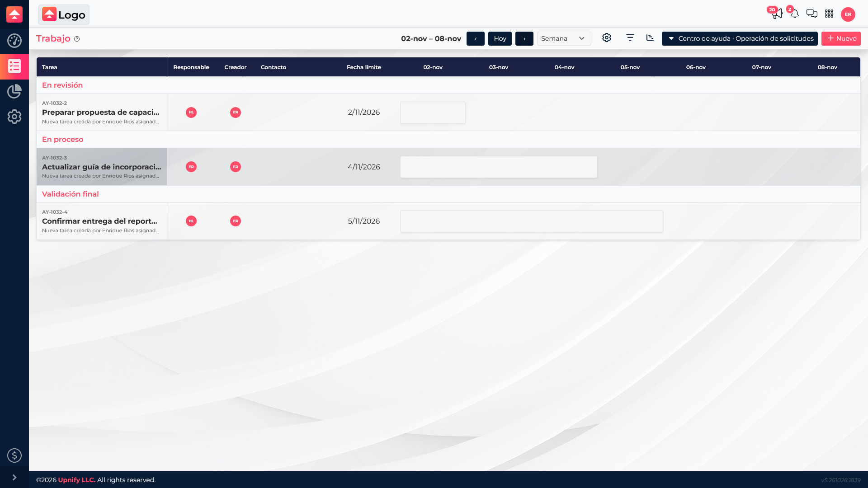Collapse the En proceso group
The width and height of the screenshot is (868, 488).
(x=63, y=140)
